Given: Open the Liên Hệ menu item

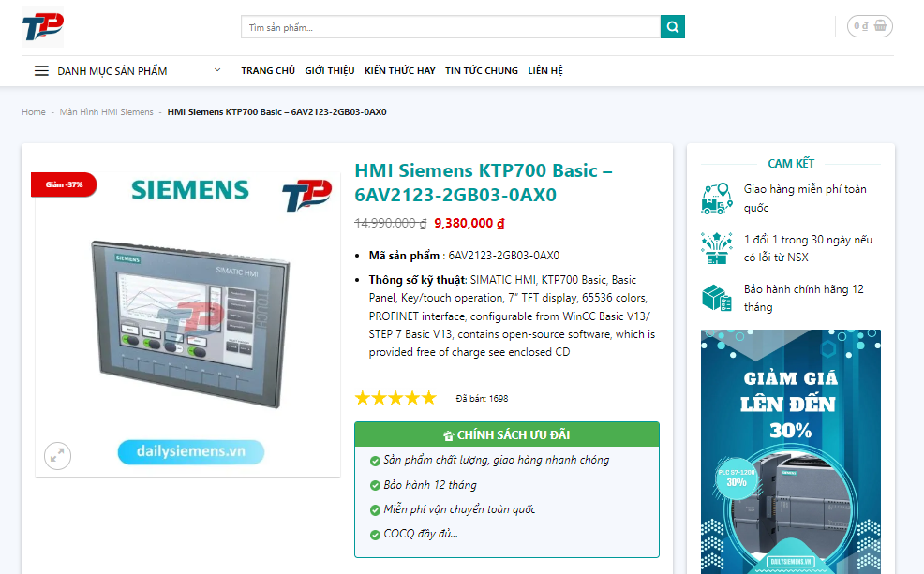Looking at the screenshot, I should (x=545, y=70).
